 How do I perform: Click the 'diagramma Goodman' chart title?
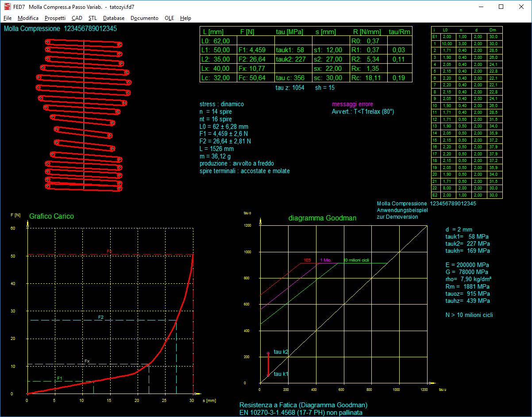click(322, 218)
